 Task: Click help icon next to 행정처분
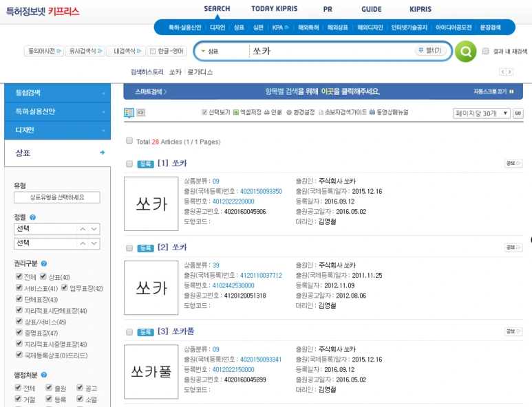[x=44, y=375]
